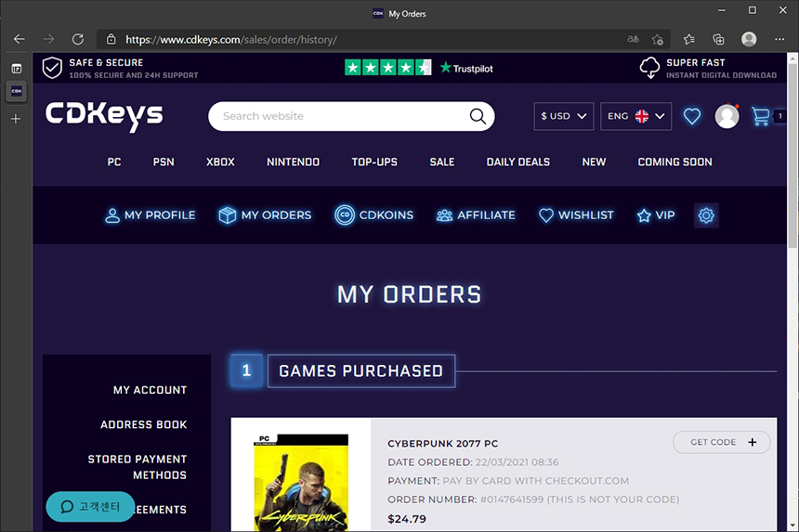Open the AFFILIATE tab

coord(476,215)
